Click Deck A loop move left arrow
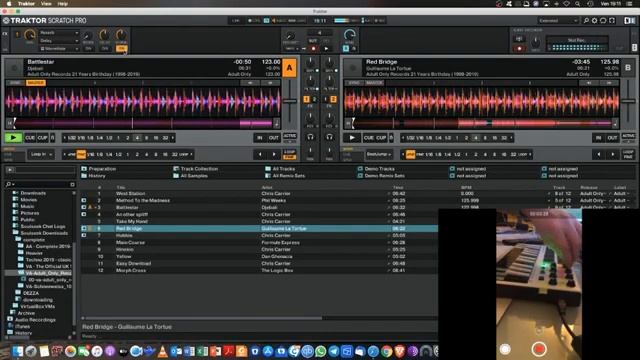The width and height of the screenshot is (640, 360). (x=260, y=155)
